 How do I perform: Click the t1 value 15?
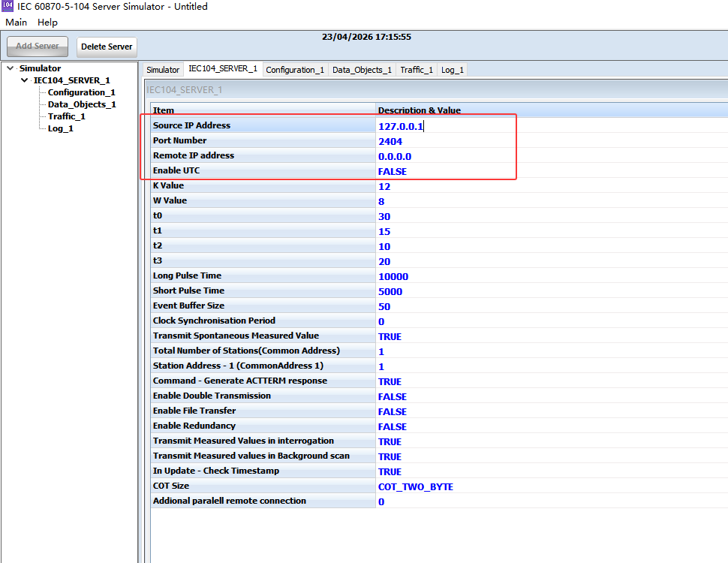click(x=384, y=231)
